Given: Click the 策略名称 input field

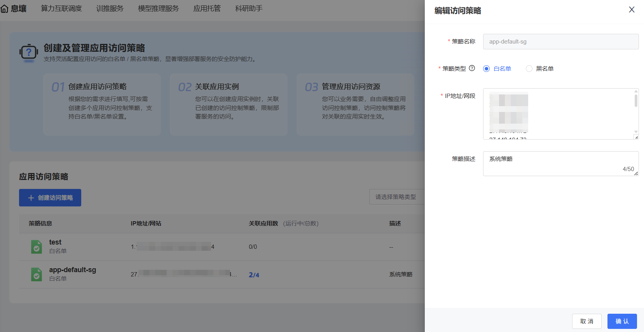Looking at the screenshot, I should [x=560, y=42].
